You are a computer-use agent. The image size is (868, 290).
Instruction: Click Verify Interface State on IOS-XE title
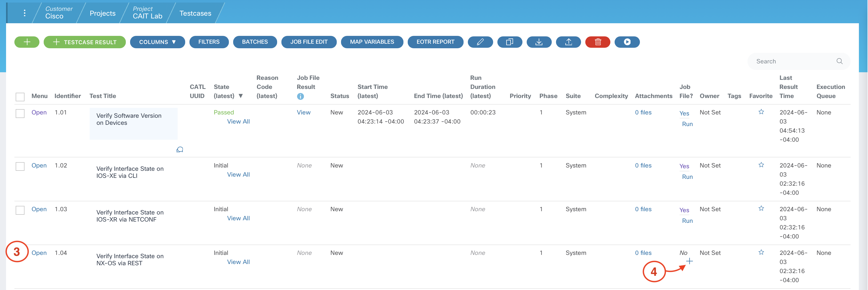pyautogui.click(x=130, y=172)
